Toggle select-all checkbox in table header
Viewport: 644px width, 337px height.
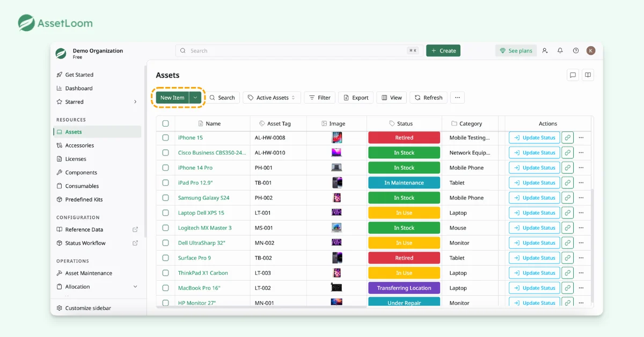point(165,123)
